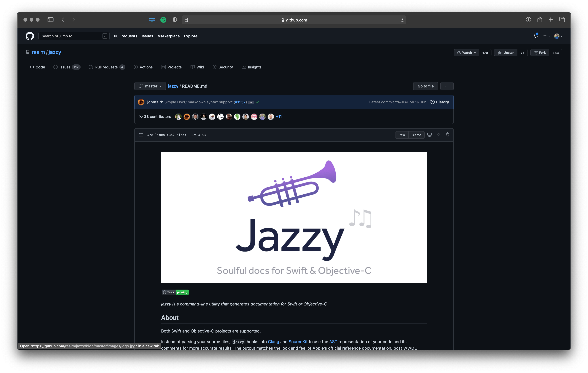This screenshot has height=373, width=588.
Task: Open the Jazzy logo image
Action: (x=294, y=218)
